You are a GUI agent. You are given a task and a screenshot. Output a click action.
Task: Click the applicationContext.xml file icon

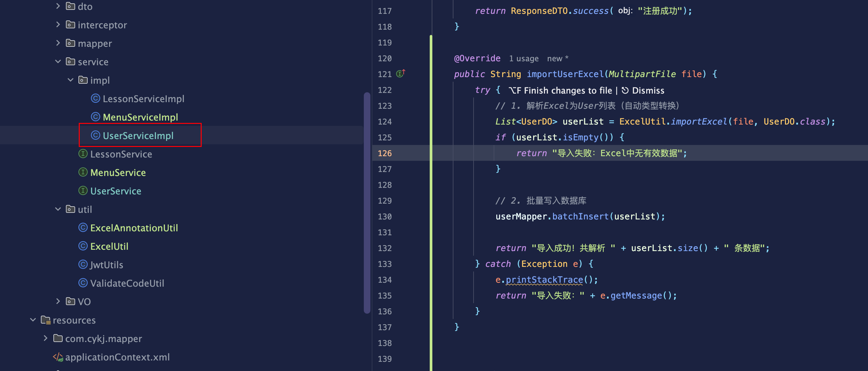pyautogui.click(x=58, y=357)
